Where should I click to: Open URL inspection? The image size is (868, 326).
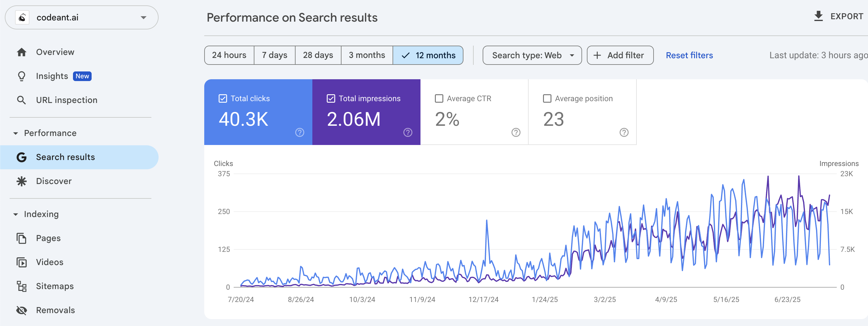[x=67, y=100]
